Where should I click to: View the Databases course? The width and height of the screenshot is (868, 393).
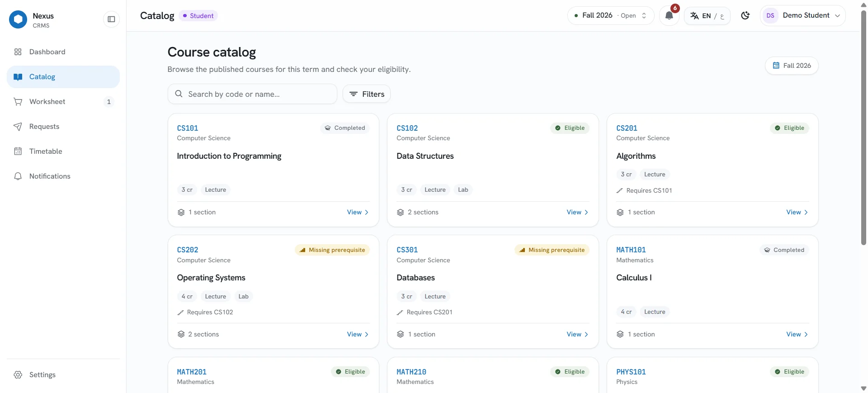coord(577,334)
